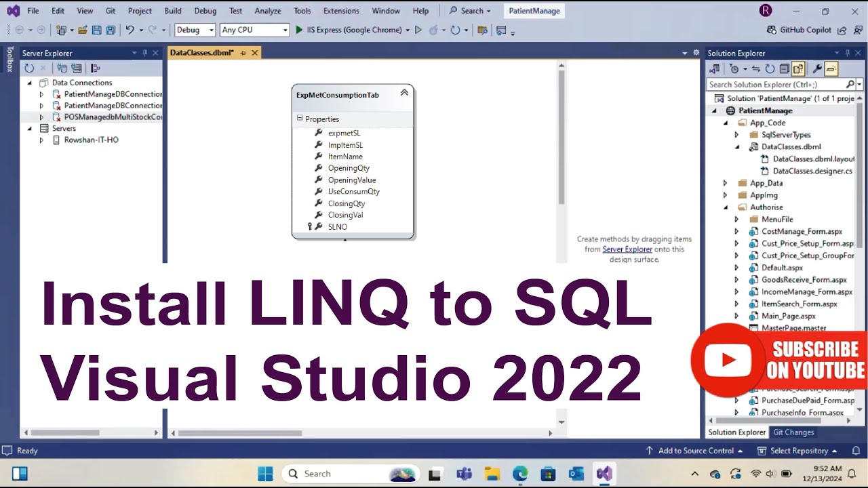Click Select Repository button
Image resolution: width=868 pixels, height=488 pixels.
pos(797,451)
